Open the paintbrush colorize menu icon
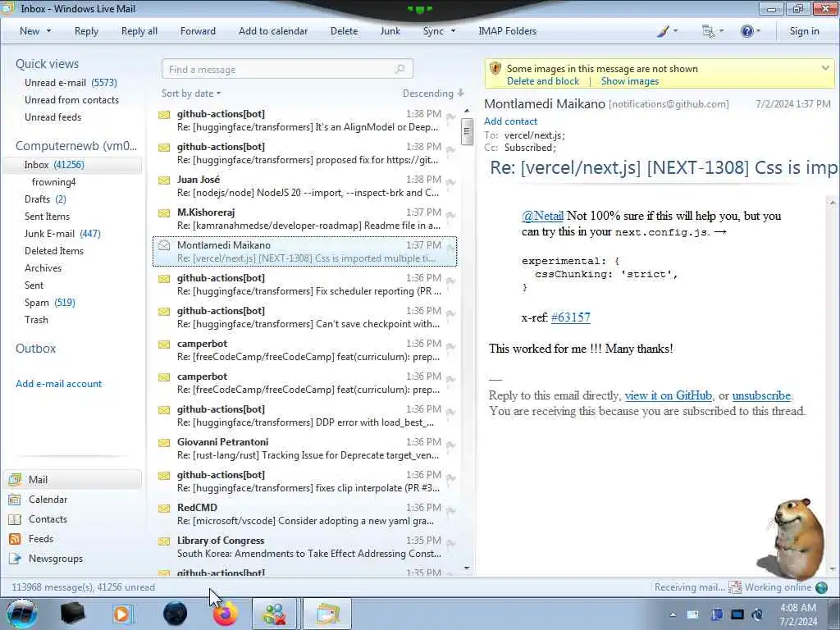The image size is (840, 630). pyautogui.click(x=663, y=31)
